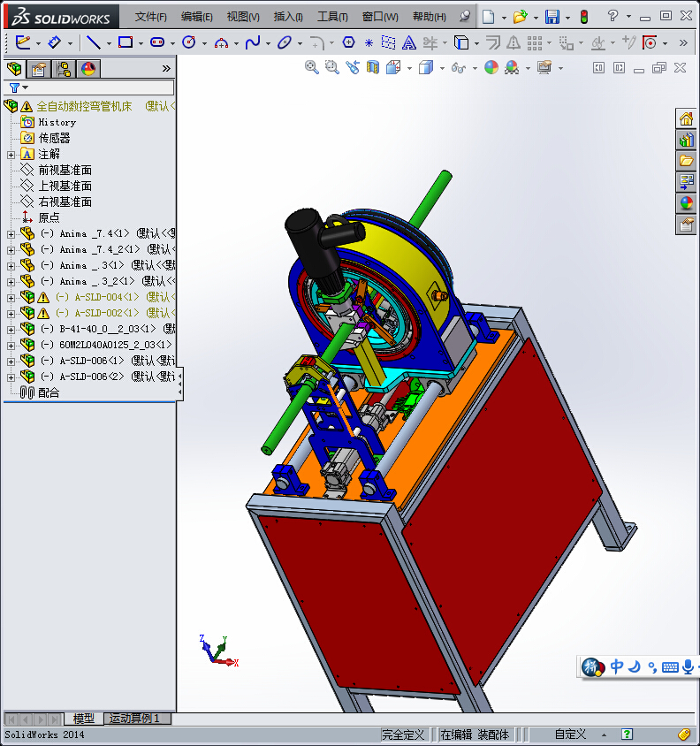This screenshot has height=746, width=700.
Task: Select the Ellipse tool
Action: (x=285, y=42)
